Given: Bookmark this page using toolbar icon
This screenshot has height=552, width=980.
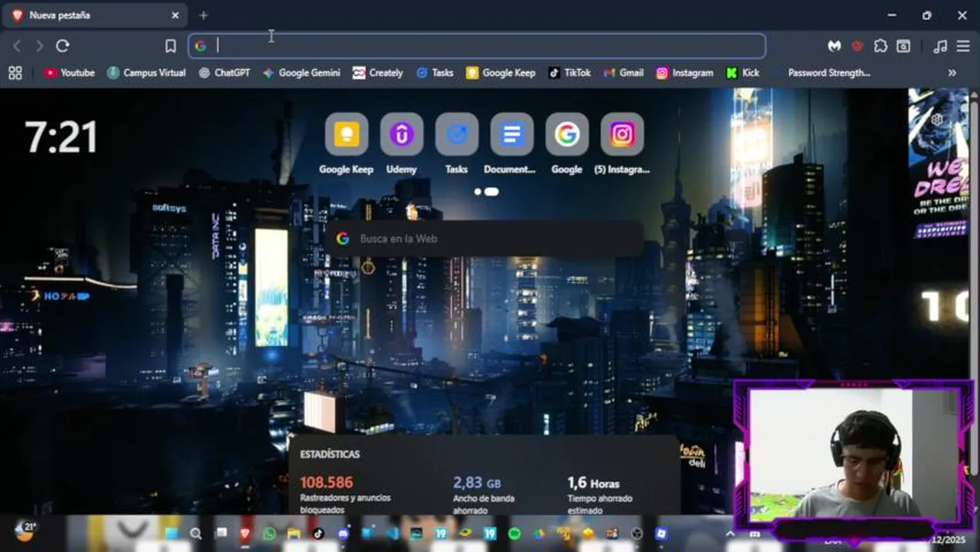Looking at the screenshot, I should [x=170, y=46].
